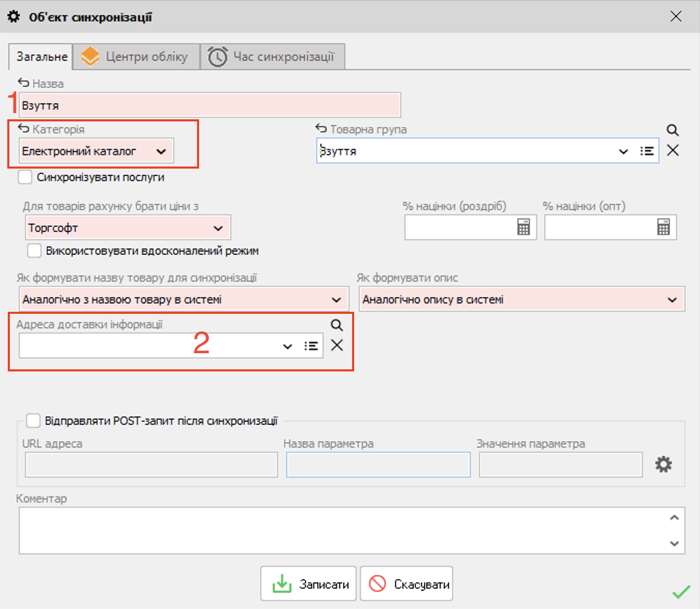Viewport: 700px width, 609px height.
Task: Click the Назва text field
Action: (209, 106)
